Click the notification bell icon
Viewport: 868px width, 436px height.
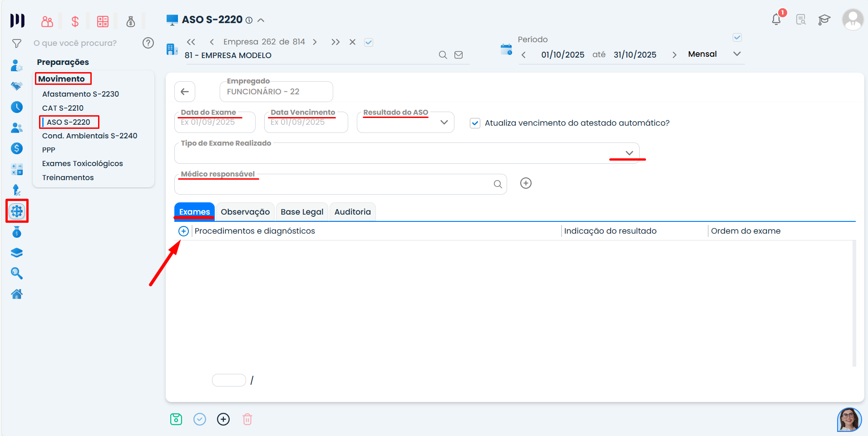pyautogui.click(x=776, y=20)
